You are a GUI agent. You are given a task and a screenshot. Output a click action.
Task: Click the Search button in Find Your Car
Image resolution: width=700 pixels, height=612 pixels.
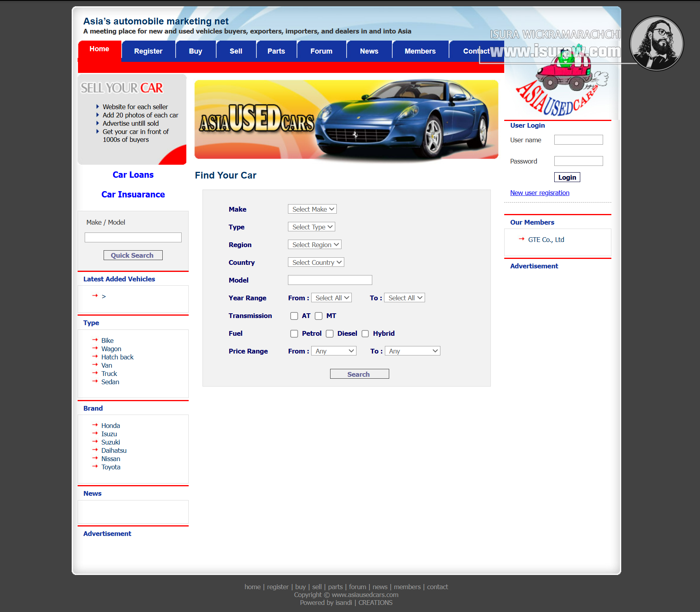359,374
